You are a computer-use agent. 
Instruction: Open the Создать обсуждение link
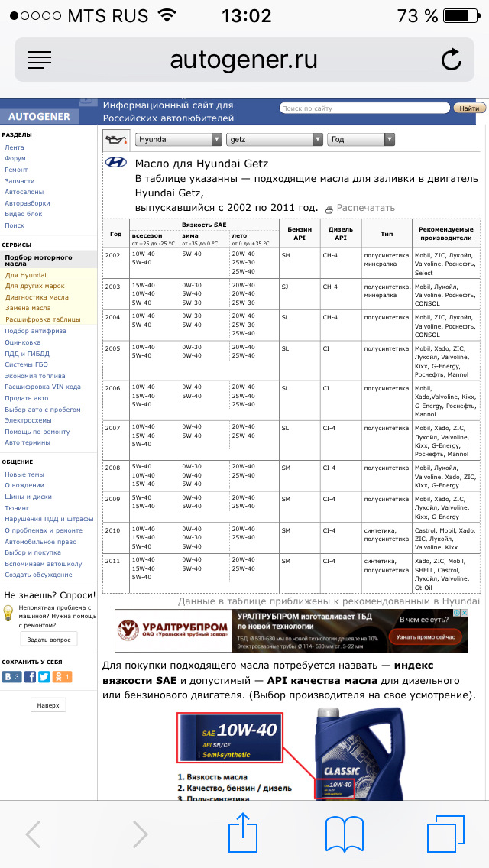click(x=38, y=575)
